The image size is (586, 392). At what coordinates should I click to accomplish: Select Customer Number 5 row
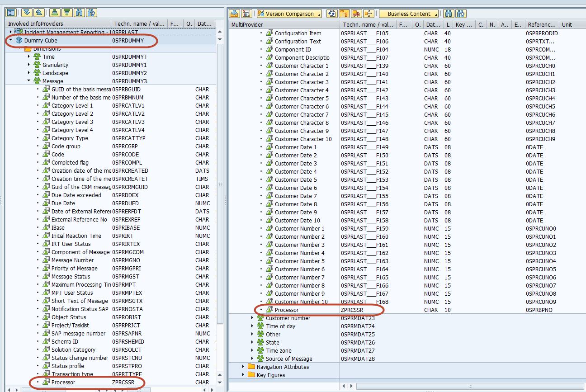click(x=407, y=261)
